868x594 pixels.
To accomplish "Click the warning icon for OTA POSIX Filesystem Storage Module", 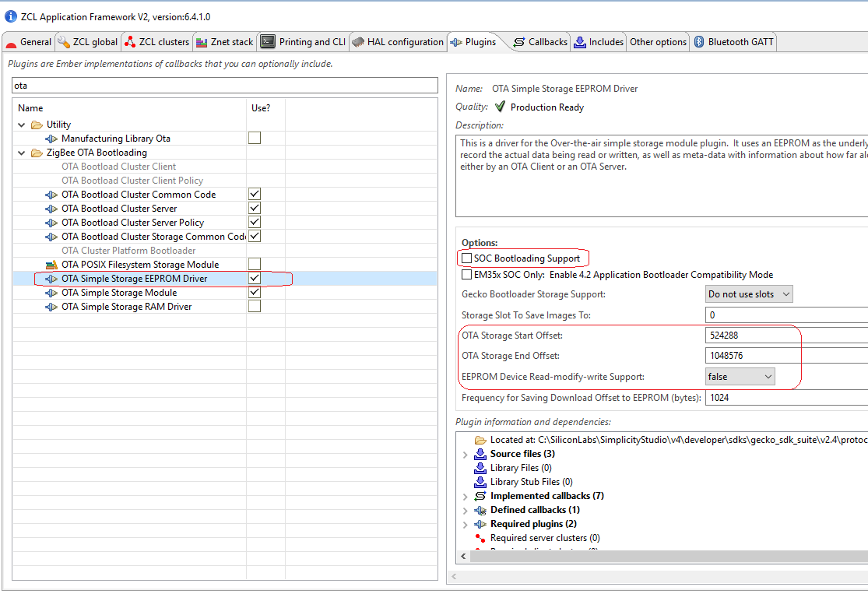I will pyautogui.click(x=51, y=265).
